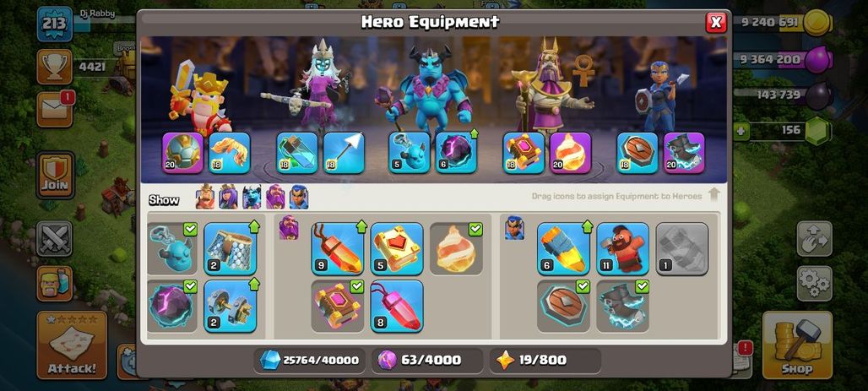Select the Hog Rider puppet equipment level 11
Screen dimensions: 868x391
point(622,248)
